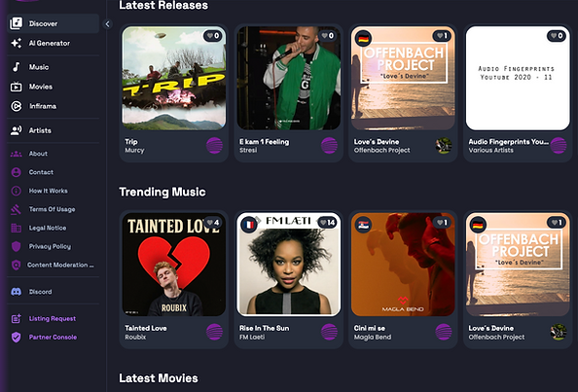Toggle heart on Audio Fingerprints card
The image size is (578, 392).
pyautogui.click(x=557, y=36)
